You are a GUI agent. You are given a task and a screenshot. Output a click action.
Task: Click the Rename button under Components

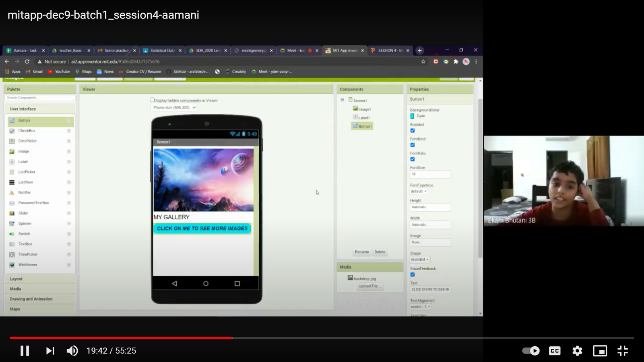click(361, 252)
